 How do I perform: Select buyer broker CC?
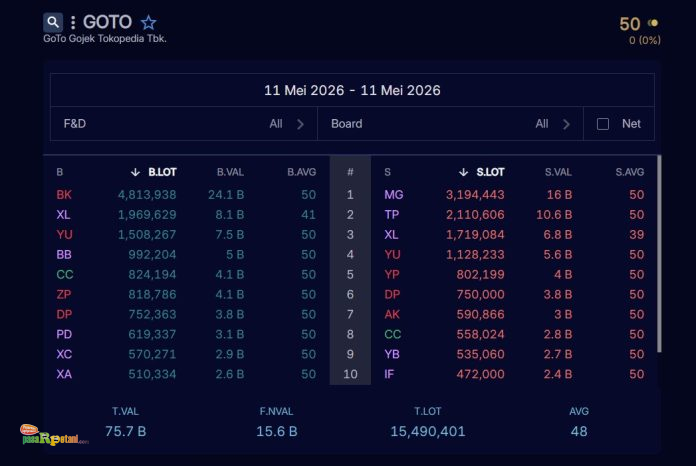tap(65, 275)
